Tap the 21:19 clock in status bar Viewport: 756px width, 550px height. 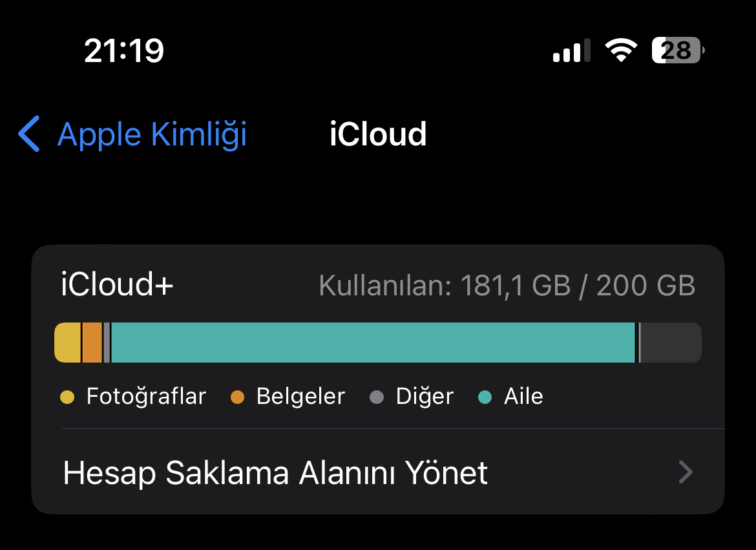(x=124, y=50)
